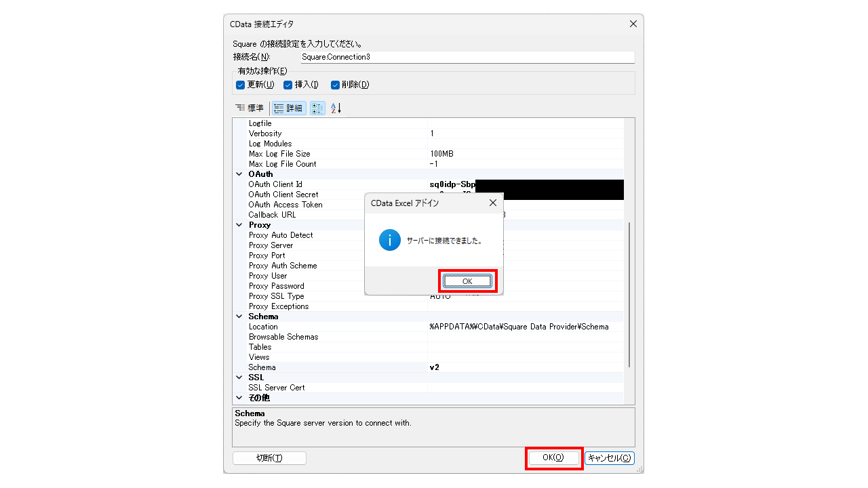
Task: Click the 切断(T) disconnect button
Action: 269,458
